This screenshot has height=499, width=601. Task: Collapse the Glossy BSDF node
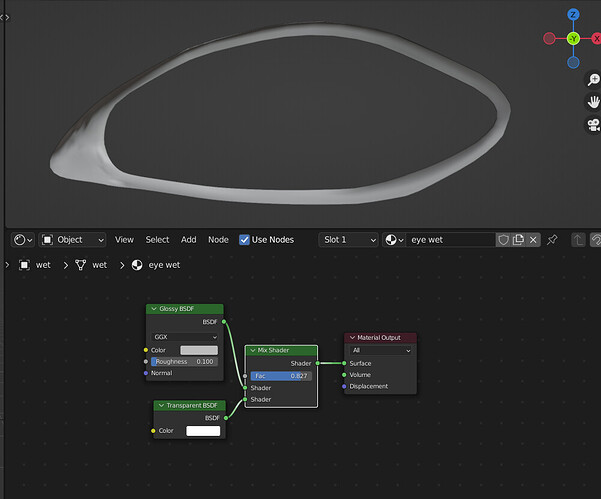click(x=154, y=309)
